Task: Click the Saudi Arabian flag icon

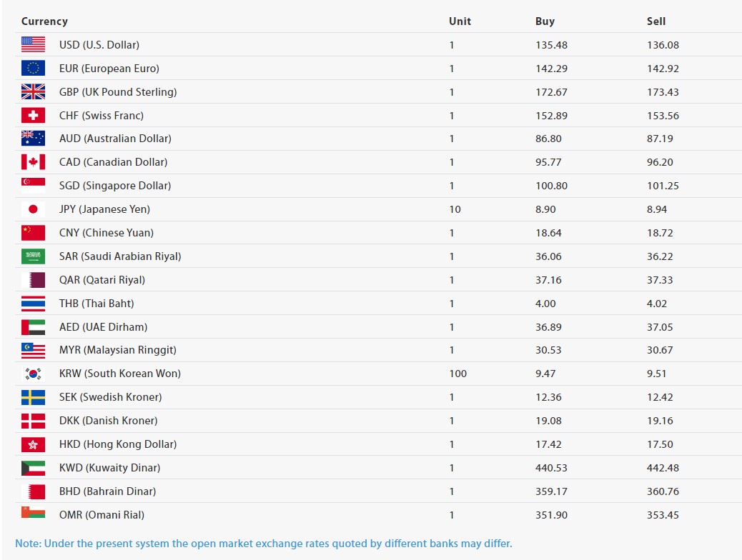Action: click(33, 256)
